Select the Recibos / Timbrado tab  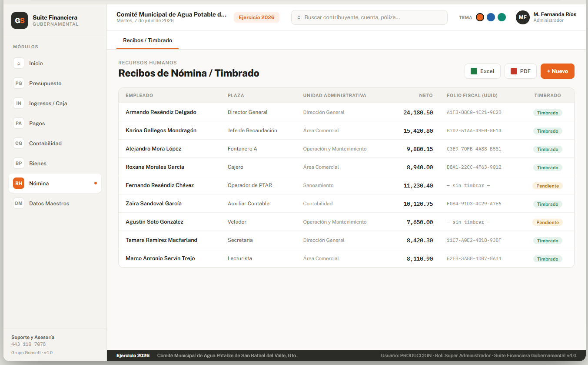(x=147, y=40)
